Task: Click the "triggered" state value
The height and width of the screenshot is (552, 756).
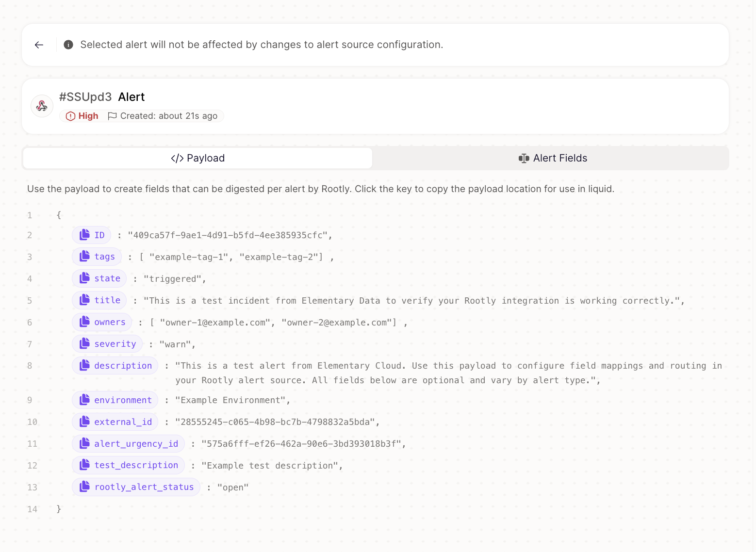Action: tap(172, 279)
